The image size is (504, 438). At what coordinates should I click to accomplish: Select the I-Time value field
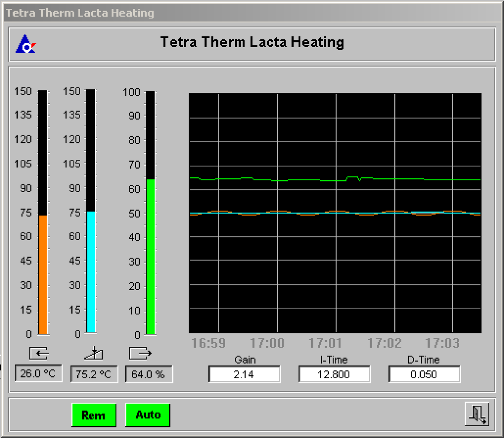point(334,374)
